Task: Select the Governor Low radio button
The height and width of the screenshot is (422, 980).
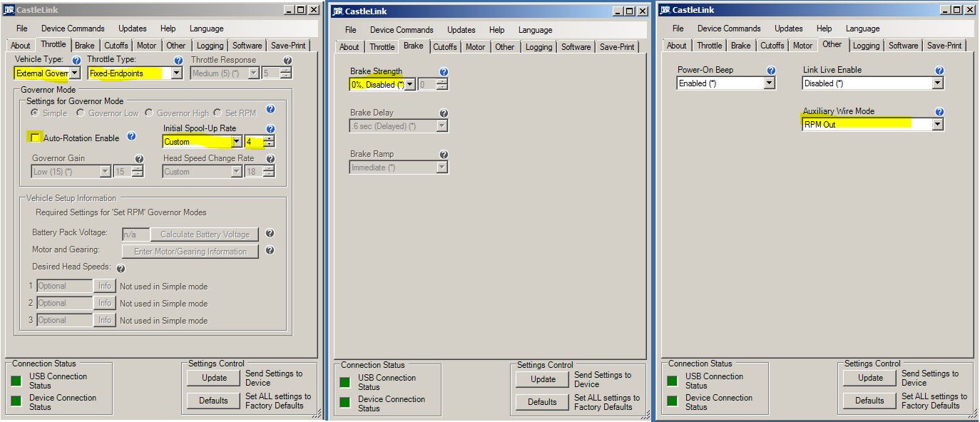Action: [x=81, y=113]
